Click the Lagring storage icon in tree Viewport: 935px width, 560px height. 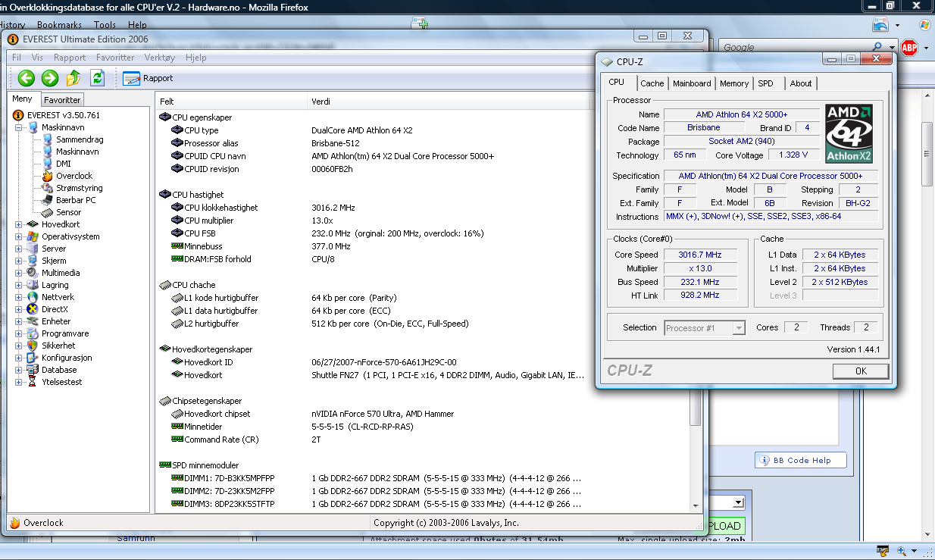click(x=33, y=285)
